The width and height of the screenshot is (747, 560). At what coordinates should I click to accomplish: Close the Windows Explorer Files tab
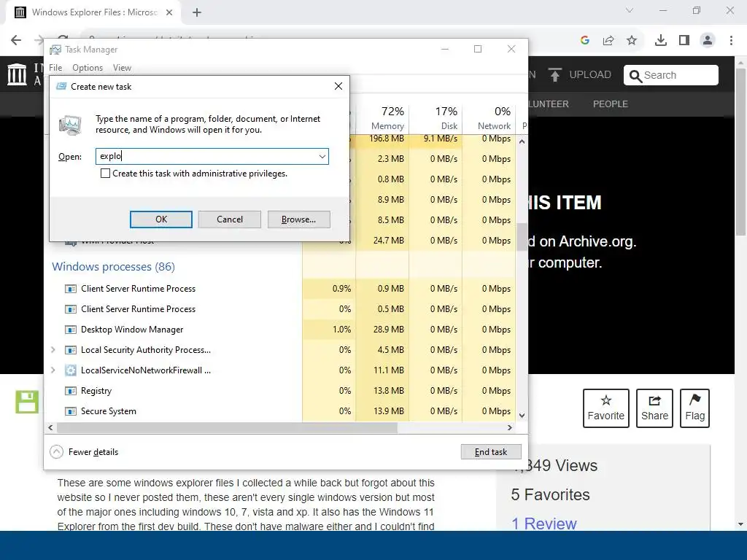[169, 12]
